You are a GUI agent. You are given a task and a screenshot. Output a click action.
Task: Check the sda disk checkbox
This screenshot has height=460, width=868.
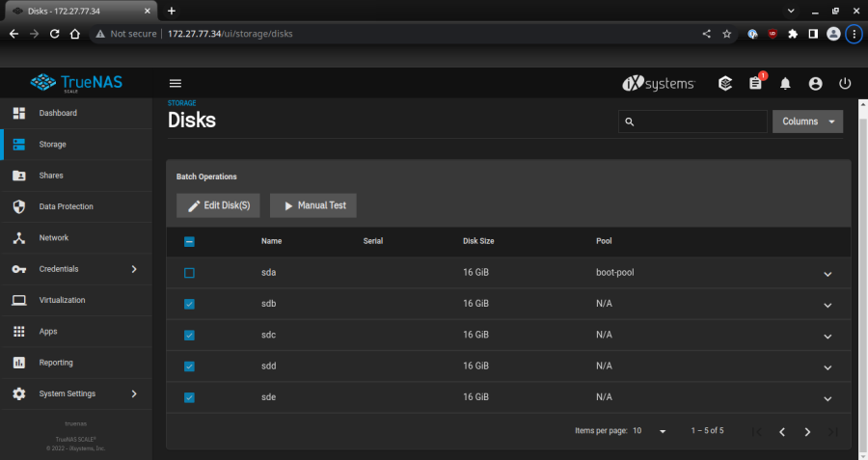[189, 273]
